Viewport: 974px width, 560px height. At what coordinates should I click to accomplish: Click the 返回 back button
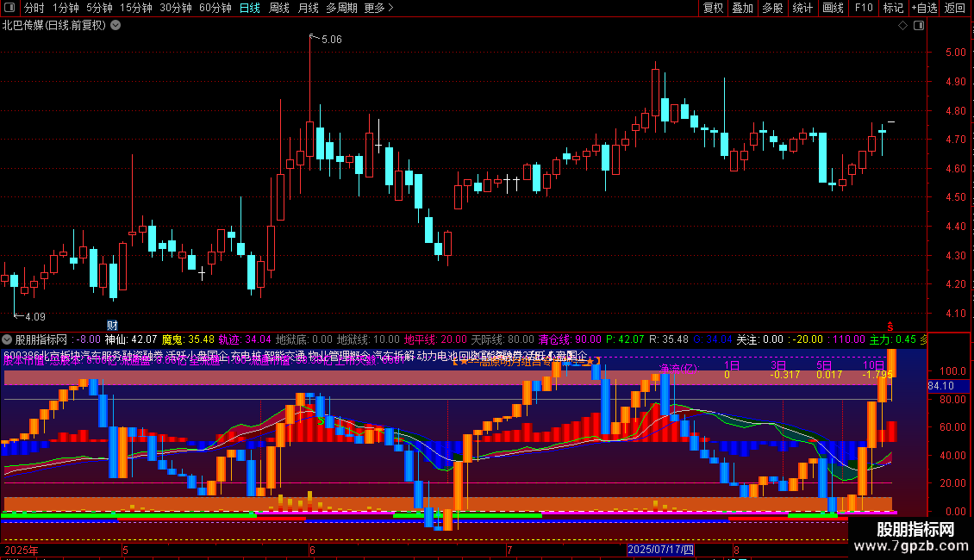tap(955, 8)
